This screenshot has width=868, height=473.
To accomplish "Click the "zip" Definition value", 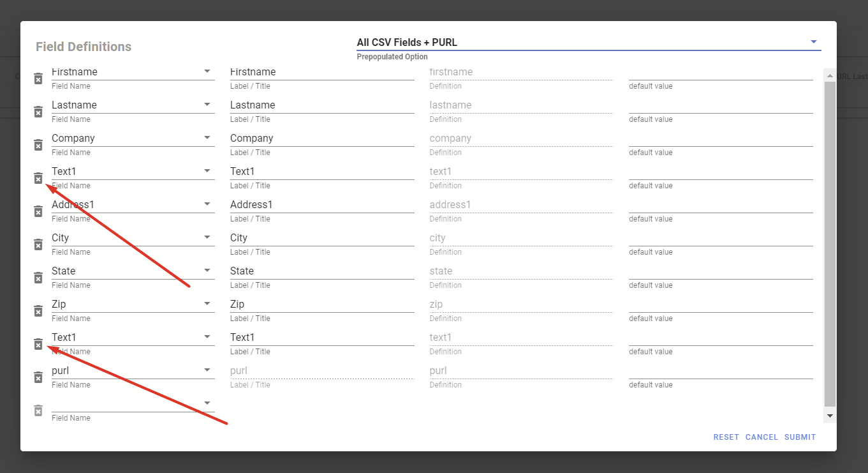I will (x=436, y=304).
